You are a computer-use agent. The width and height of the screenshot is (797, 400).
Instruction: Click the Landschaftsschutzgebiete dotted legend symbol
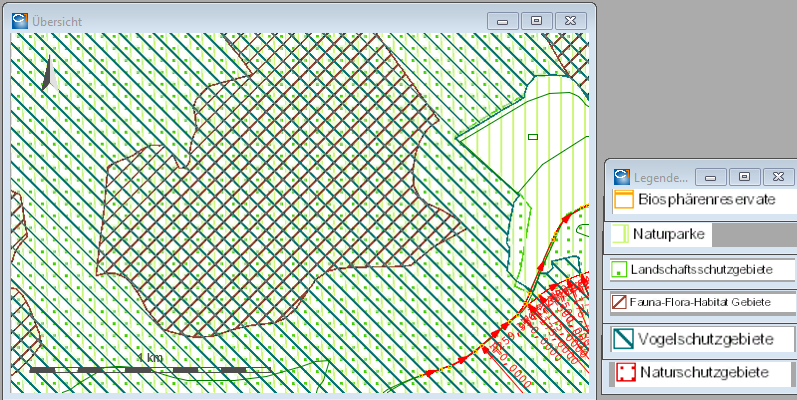tap(618, 269)
